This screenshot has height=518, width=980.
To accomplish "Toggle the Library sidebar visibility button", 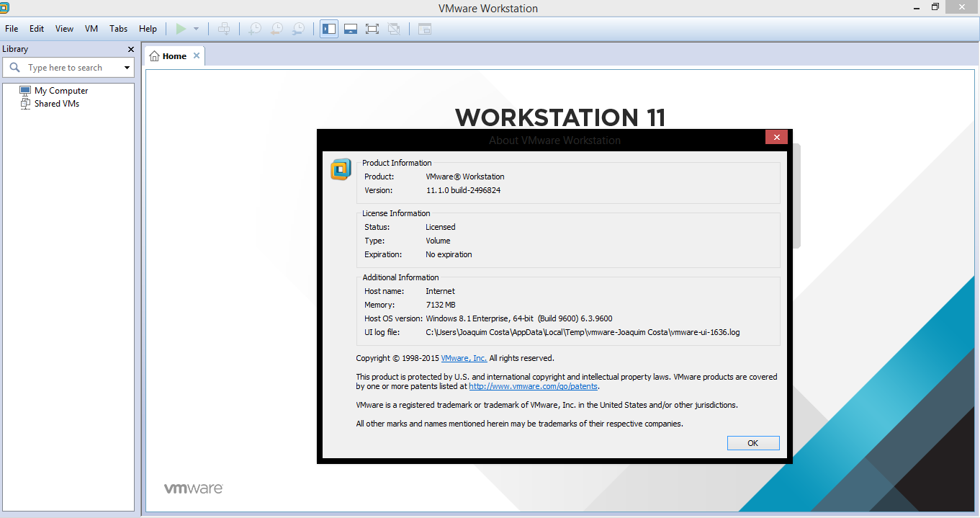I will [x=329, y=29].
